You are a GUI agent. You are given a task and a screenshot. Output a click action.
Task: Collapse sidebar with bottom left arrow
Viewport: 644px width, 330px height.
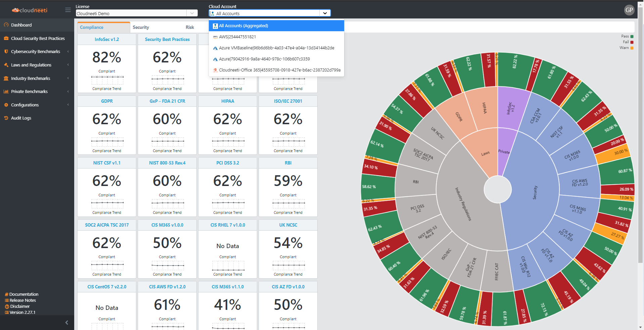pos(66,323)
